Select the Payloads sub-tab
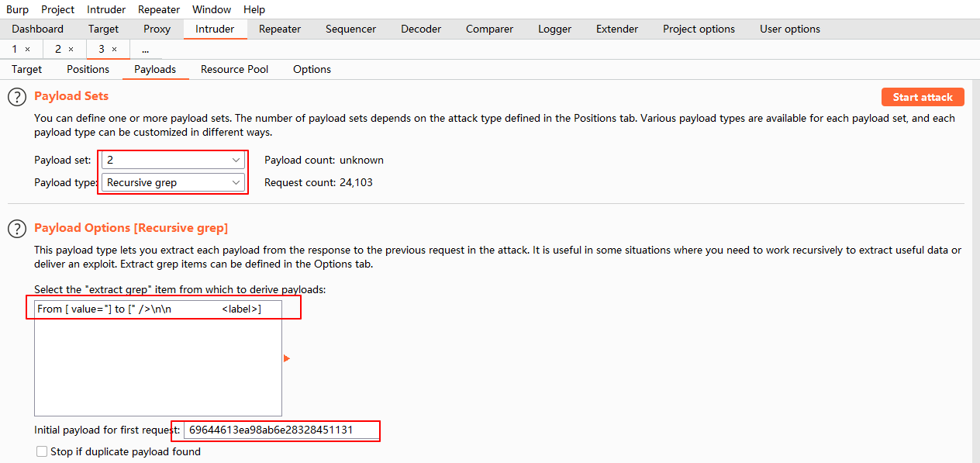Viewport: 980px width, 463px height. pos(155,69)
